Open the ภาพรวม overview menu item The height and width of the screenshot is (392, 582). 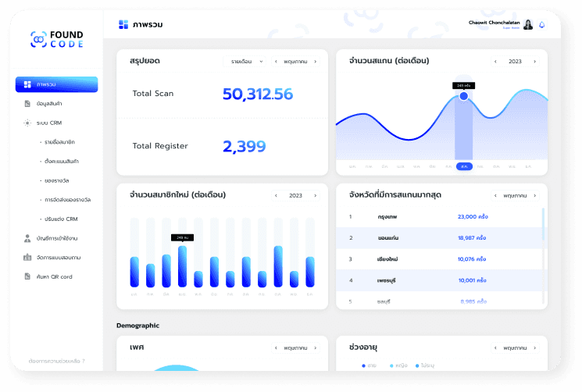coord(56,84)
